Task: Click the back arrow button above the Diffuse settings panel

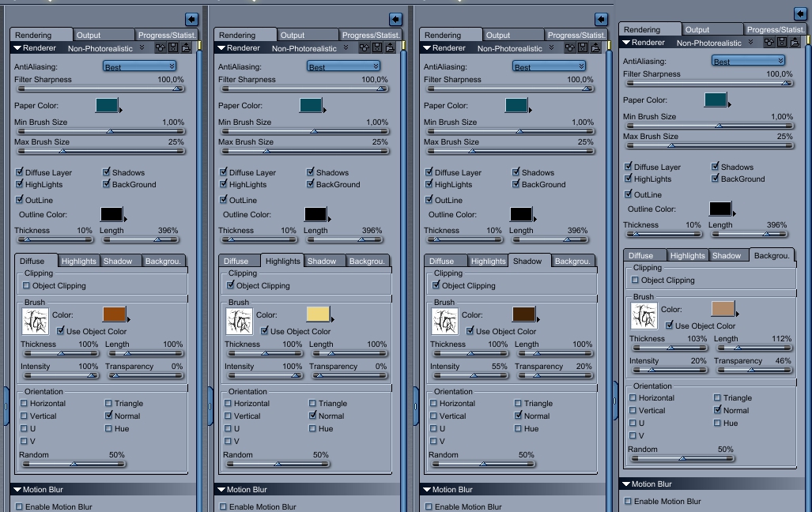Action: [191, 20]
